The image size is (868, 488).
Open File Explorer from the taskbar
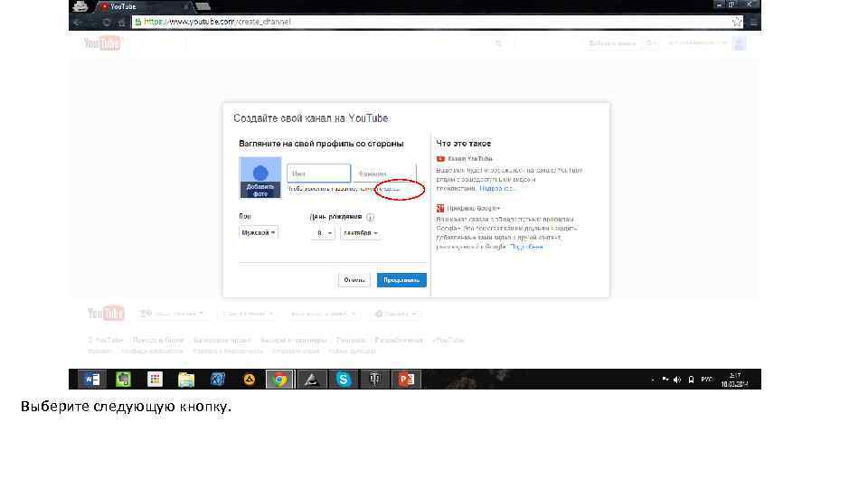tap(186, 379)
